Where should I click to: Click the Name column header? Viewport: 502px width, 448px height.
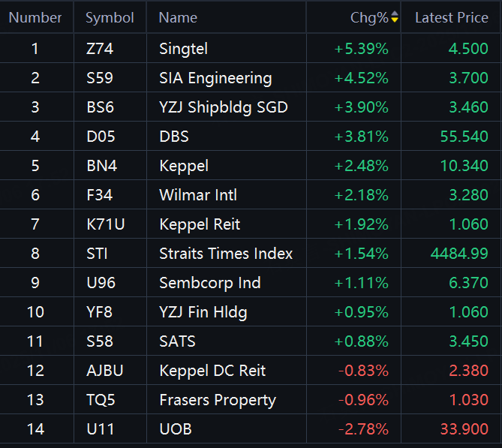[x=178, y=17]
